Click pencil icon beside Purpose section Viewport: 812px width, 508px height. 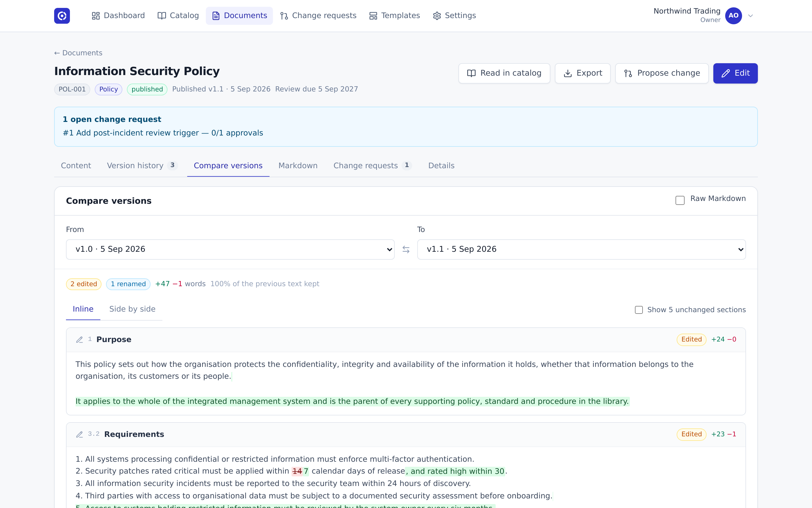[80, 340]
